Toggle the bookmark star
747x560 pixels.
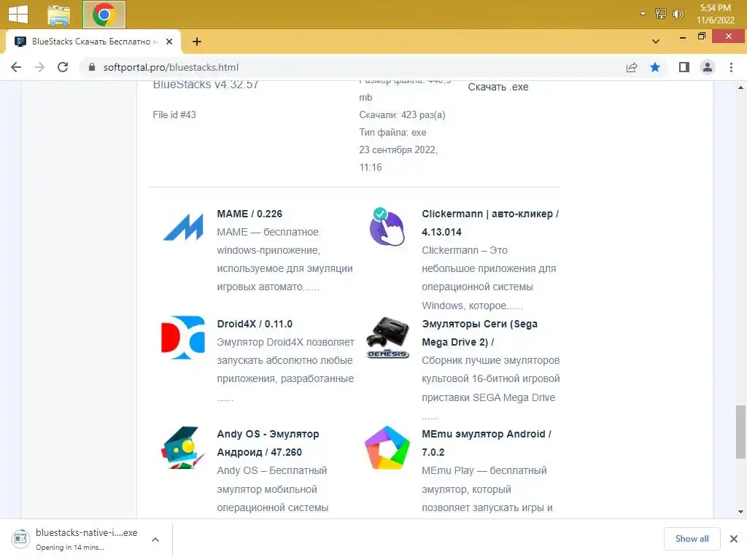point(655,67)
